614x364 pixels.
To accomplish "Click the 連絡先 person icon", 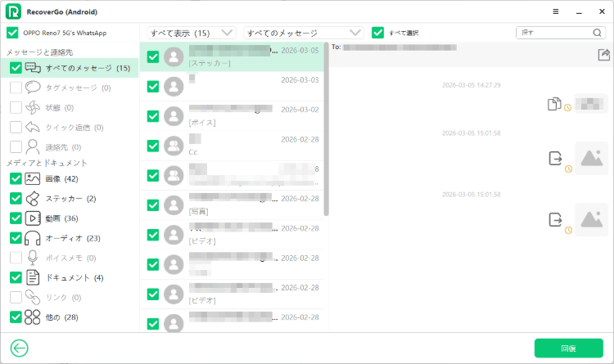I will click(33, 147).
